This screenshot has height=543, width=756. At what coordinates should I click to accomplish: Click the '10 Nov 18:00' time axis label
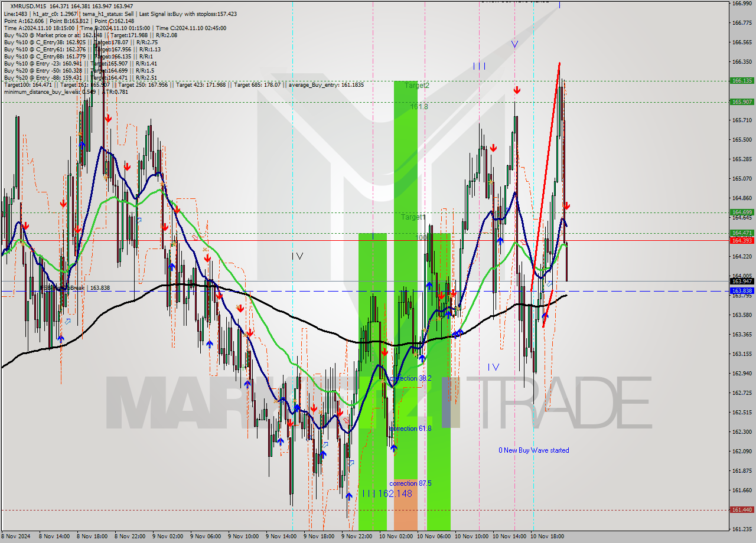[548, 537]
